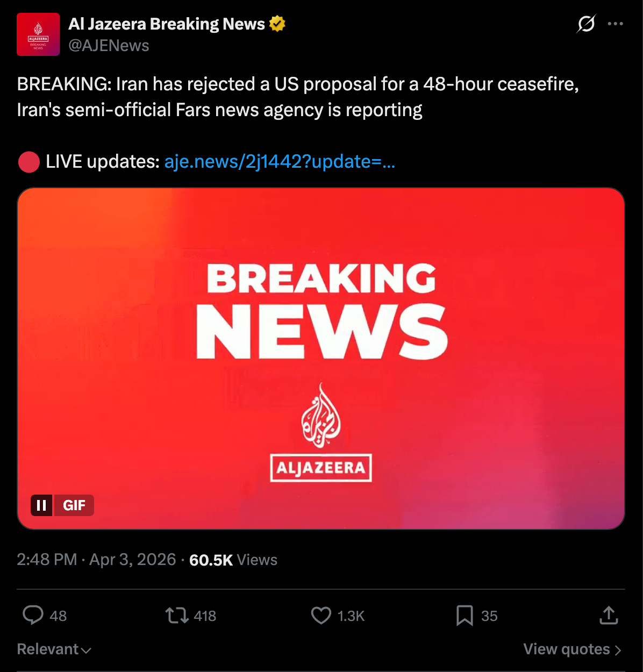This screenshot has width=643, height=672.
Task: Open the Grok explain icon
Action: pos(586,24)
